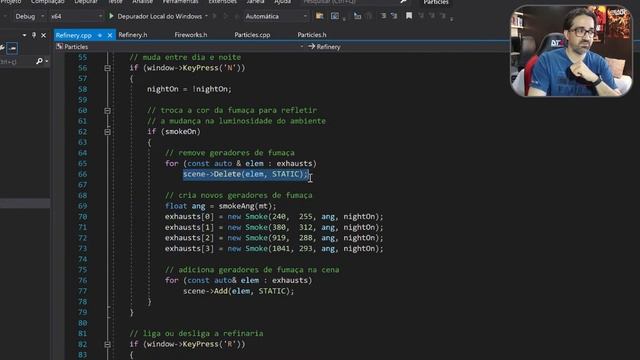Open the dropdown arrow beside Depurador Local
Viewport: 640px width, 360px height.
point(206,16)
